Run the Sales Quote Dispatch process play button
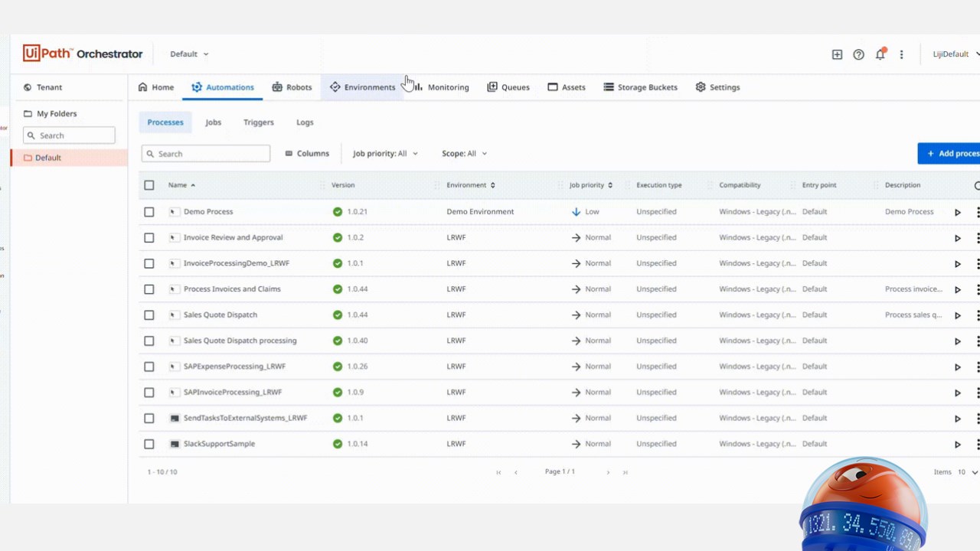This screenshot has height=551, width=980. (x=957, y=315)
